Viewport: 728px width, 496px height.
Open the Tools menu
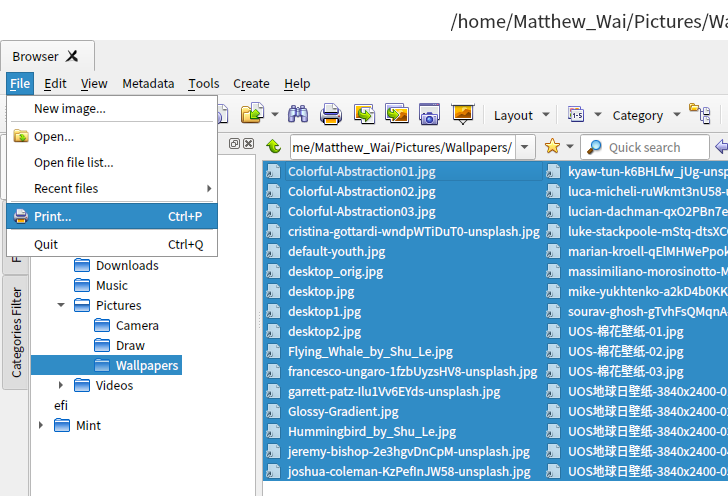point(204,84)
